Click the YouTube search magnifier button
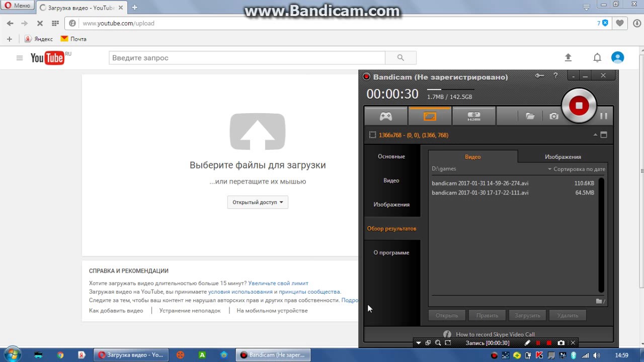This screenshot has width=644, height=362. tap(400, 58)
